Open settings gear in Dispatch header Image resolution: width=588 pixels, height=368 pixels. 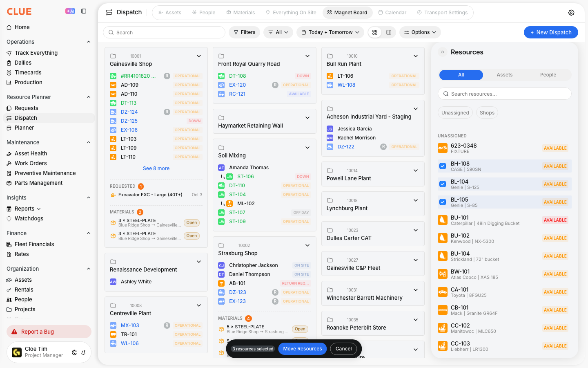click(571, 13)
